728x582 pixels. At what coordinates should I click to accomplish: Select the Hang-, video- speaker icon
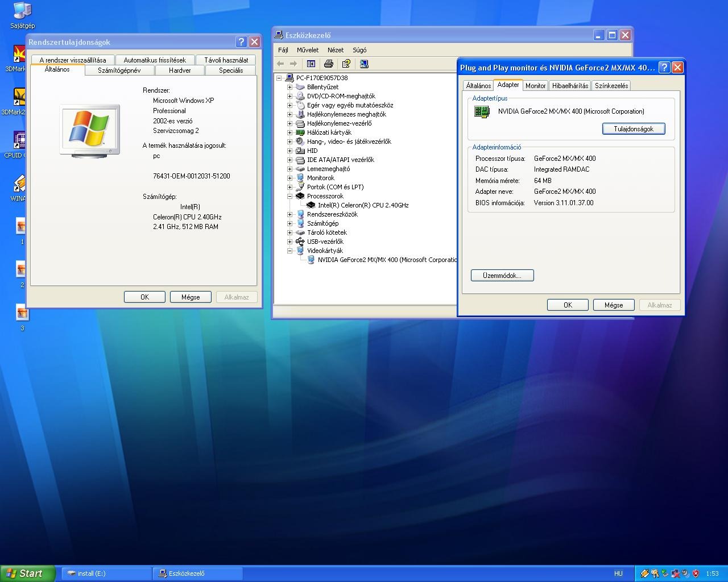tap(300, 142)
